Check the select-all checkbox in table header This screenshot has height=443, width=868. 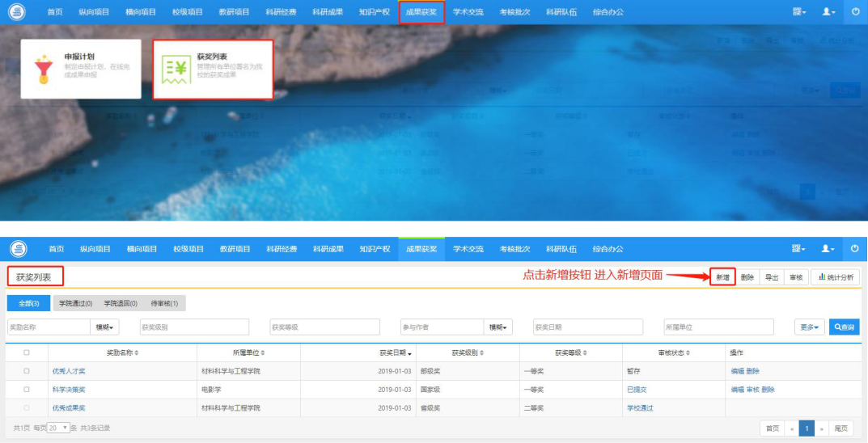click(27, 352)
